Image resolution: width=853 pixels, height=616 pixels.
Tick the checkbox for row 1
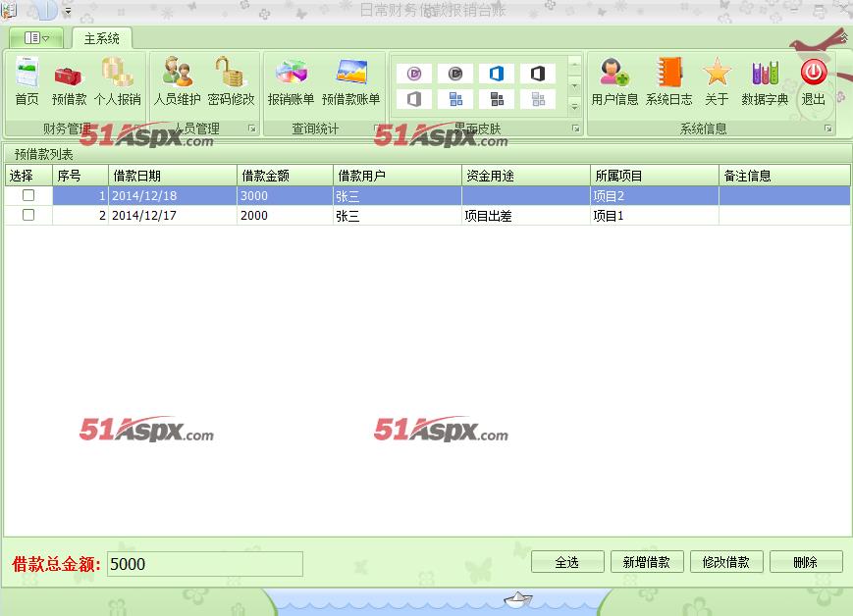(x=28, y=195)
